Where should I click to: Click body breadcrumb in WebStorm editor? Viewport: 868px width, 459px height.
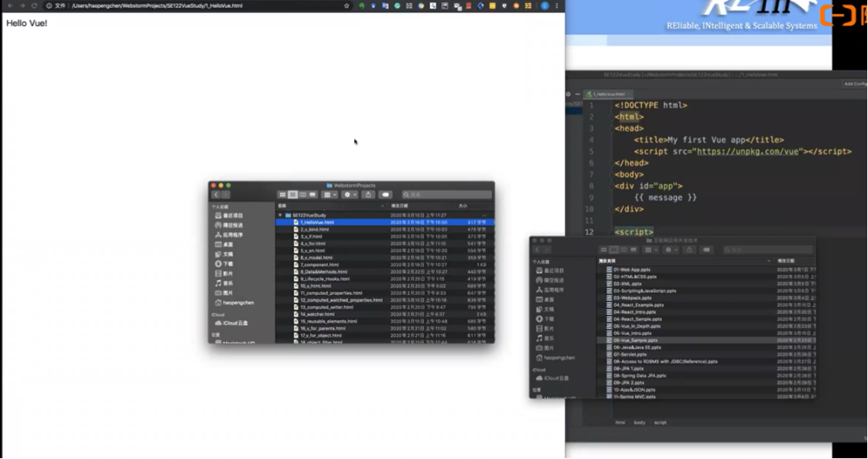click(639, 422)
